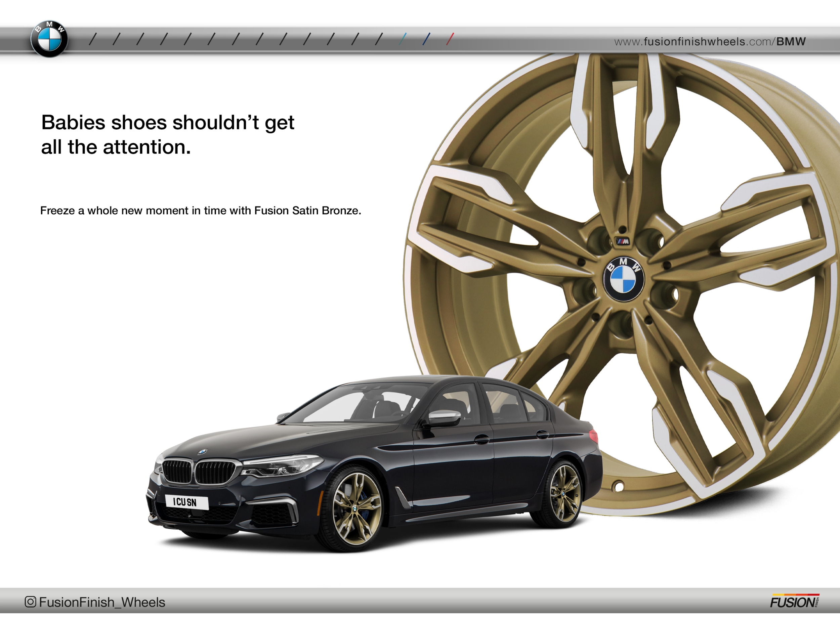Click the M badge on wheel hub

[622, 241]
